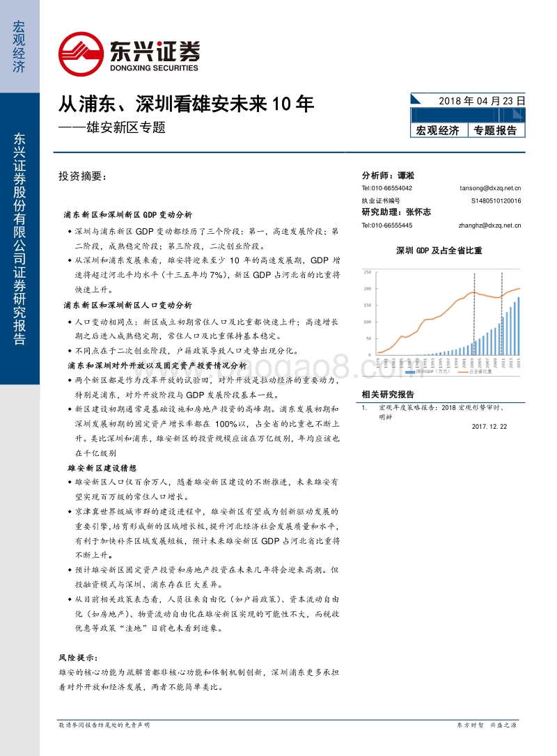Screen dimensions: 557x756
Task: Click sidebar label 宏观经济
Action: click(x=19, y=46)
